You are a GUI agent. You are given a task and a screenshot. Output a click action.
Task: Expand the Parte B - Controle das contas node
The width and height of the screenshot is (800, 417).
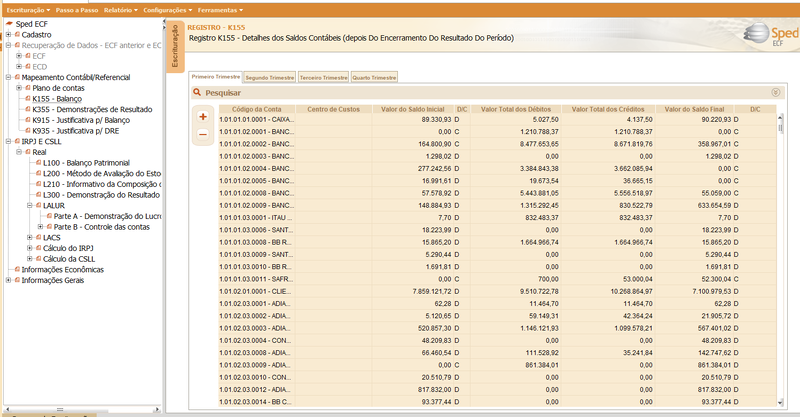[40, 227]
